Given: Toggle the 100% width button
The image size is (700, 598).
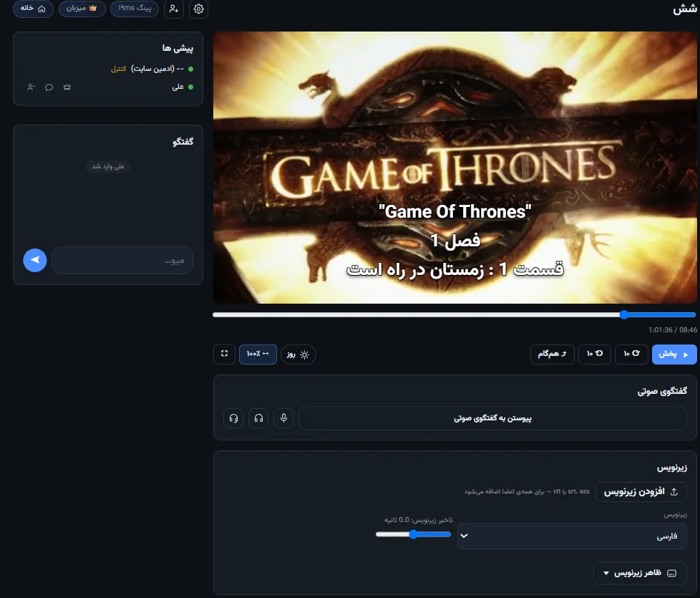Looking at the screenshot, I should [258, 355].
